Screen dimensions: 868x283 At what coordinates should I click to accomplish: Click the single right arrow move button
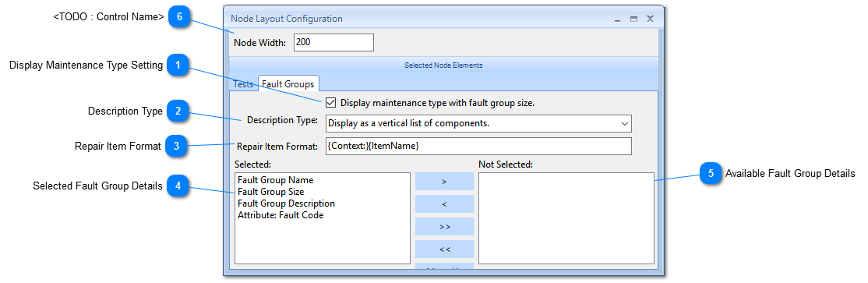click(444, 181)
